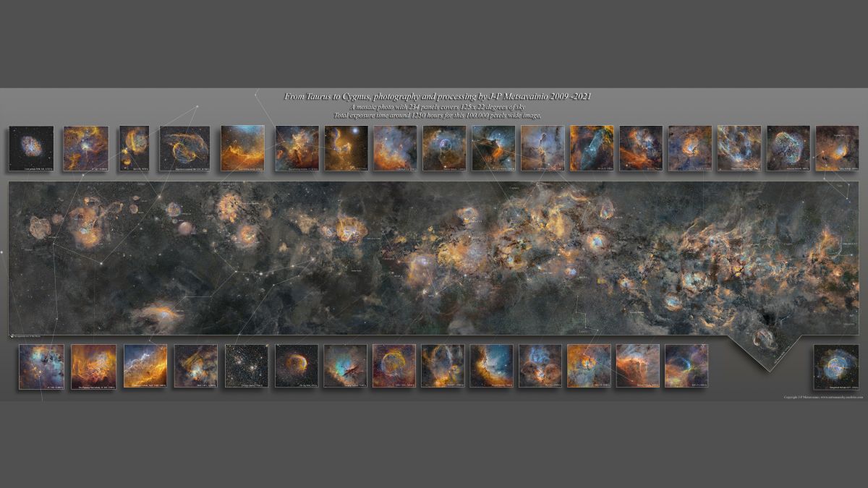Select the thumbnail with bright blue star above orange nebula

pyautogui.click(x=346, y=148)
